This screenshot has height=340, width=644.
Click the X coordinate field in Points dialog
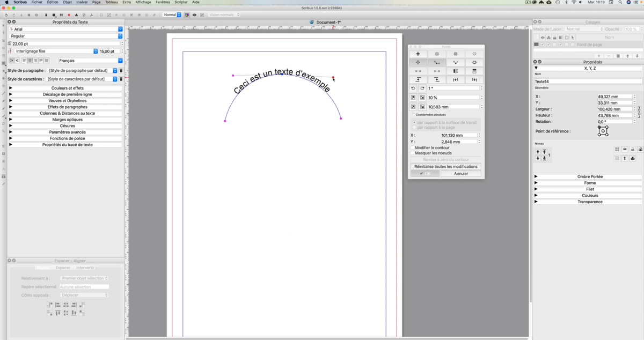tap(458, 136)
